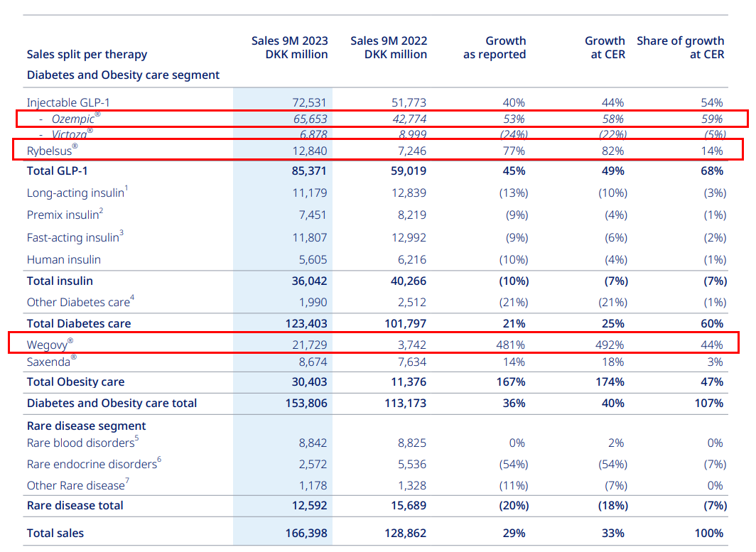Click Total GLP-1 2022 value 59,019
Image resolution: width=756 pixels, height=552 pixels.
tap(409, 171)
